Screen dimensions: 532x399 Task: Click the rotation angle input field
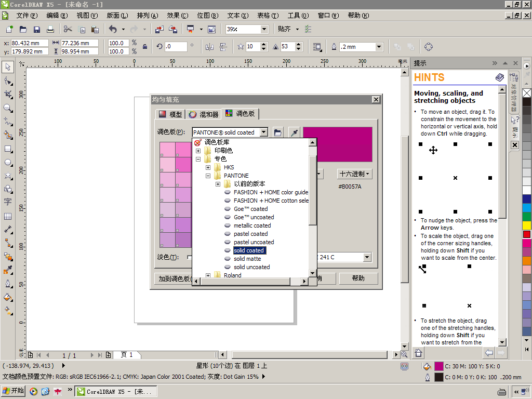pyautogui.click(x=176, y=47)
